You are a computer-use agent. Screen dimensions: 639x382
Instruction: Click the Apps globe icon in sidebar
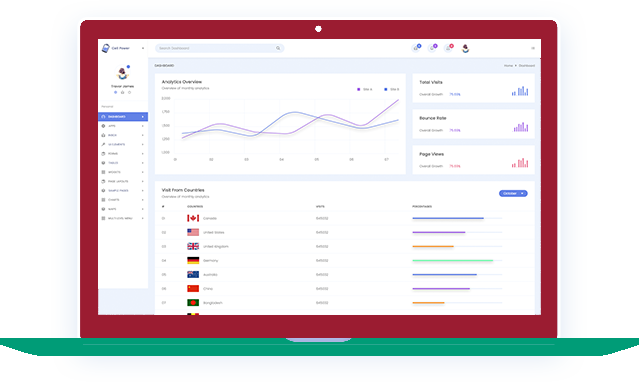103,126
